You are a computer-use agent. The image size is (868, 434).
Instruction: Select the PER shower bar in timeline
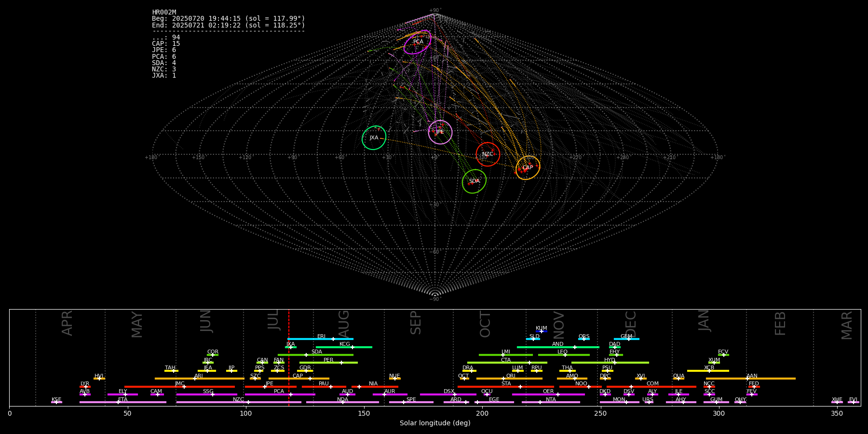328,363
